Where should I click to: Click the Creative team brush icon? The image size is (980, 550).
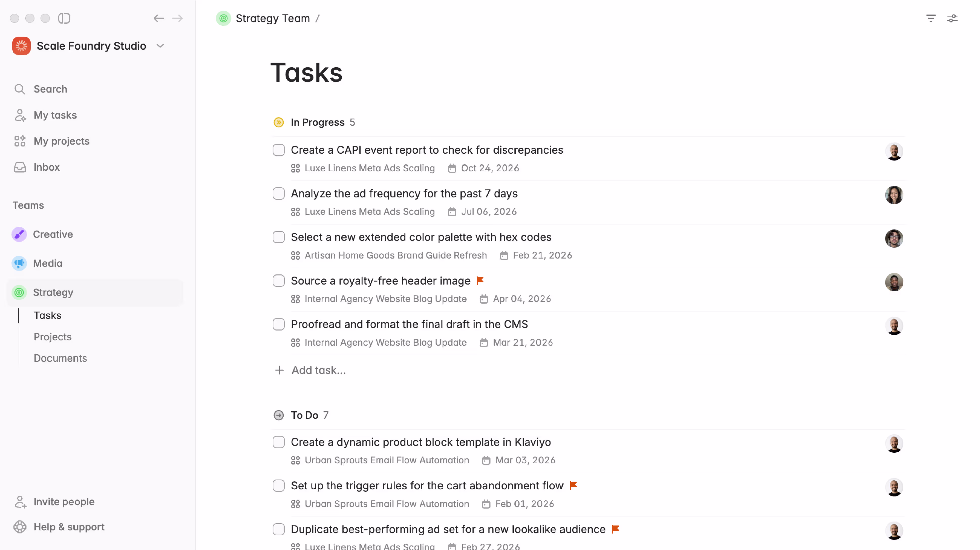click(x=19, y=234)
